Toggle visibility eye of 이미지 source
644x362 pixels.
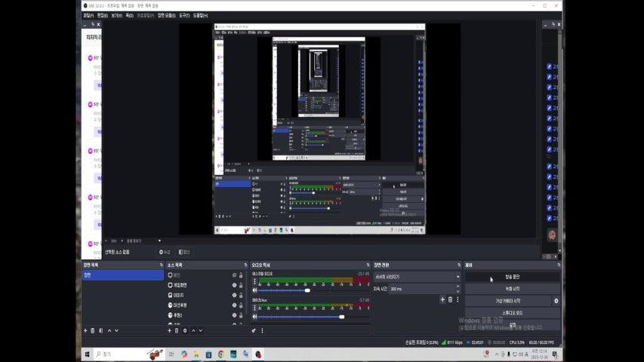234,295
